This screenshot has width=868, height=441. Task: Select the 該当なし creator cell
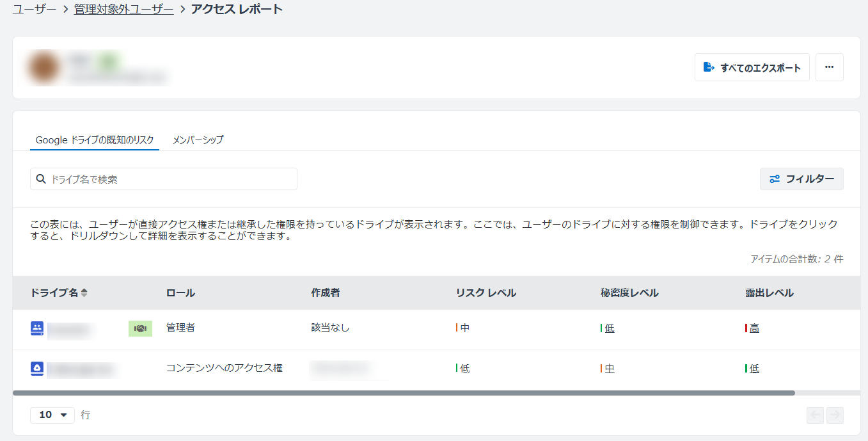[x=330, y=328]
